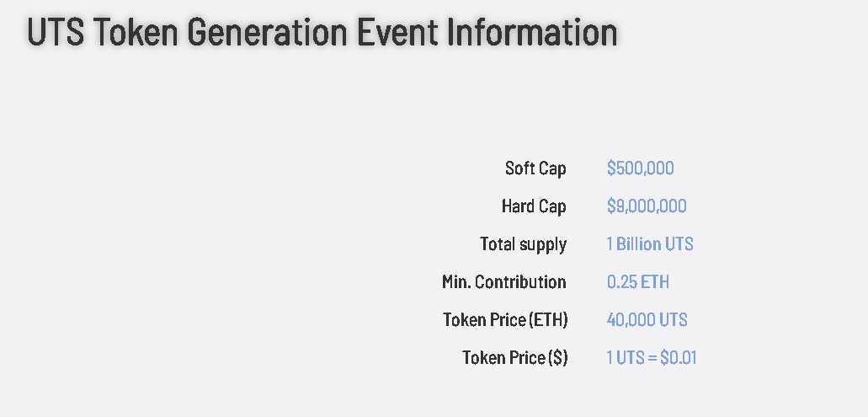Click $0.01 in the dollar token price
The width and height of the screenshot is (868, 417).
coord(678,358)
